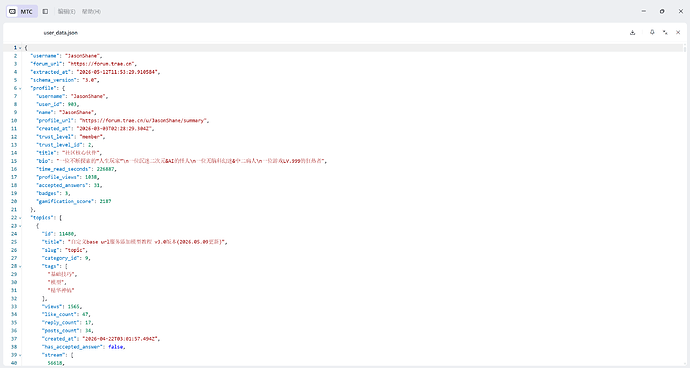Pin the file preview panel
This screenshot has height=368, width=690.
pyautogui.click(x=652, y=32)
